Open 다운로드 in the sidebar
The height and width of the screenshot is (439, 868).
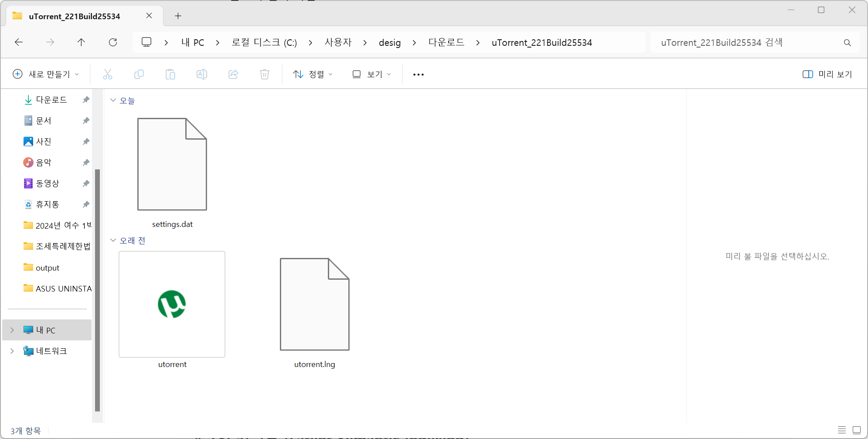tap(51, 100)
